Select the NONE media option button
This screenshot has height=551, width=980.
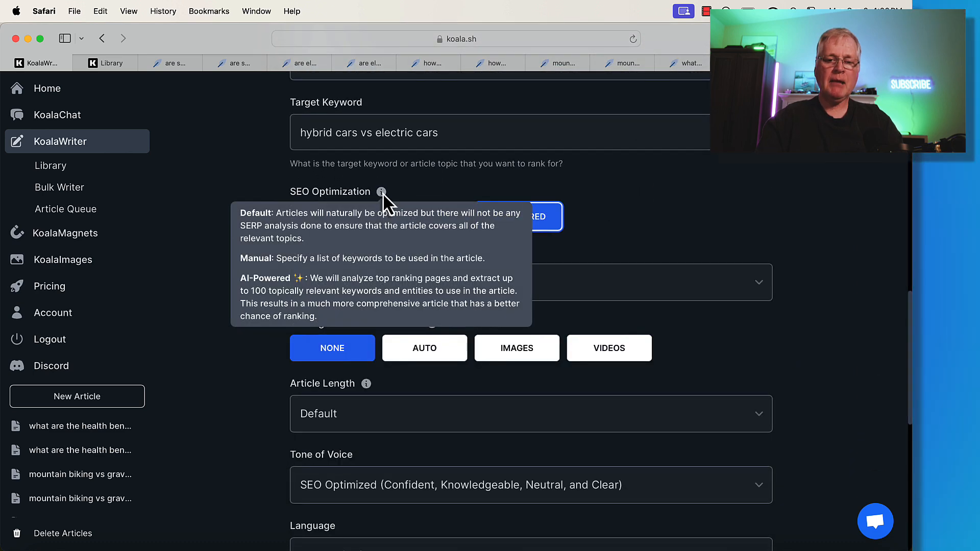pyautogui.click(x=332, y=348)
